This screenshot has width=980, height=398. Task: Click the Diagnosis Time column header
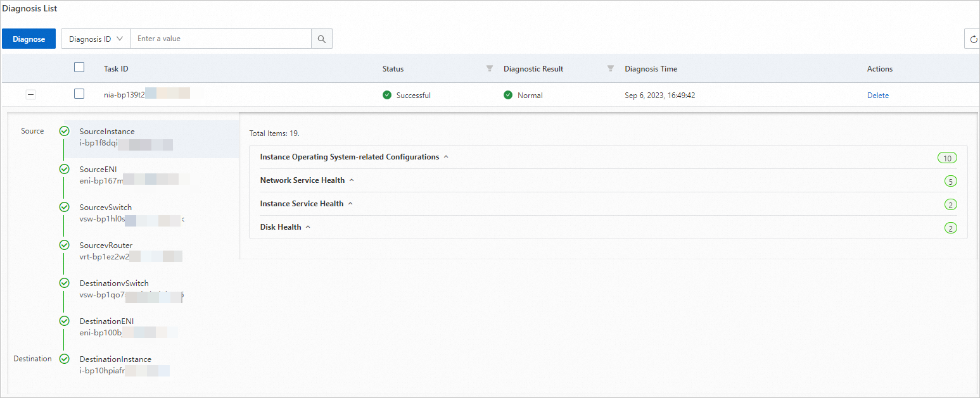click(651, 69)
